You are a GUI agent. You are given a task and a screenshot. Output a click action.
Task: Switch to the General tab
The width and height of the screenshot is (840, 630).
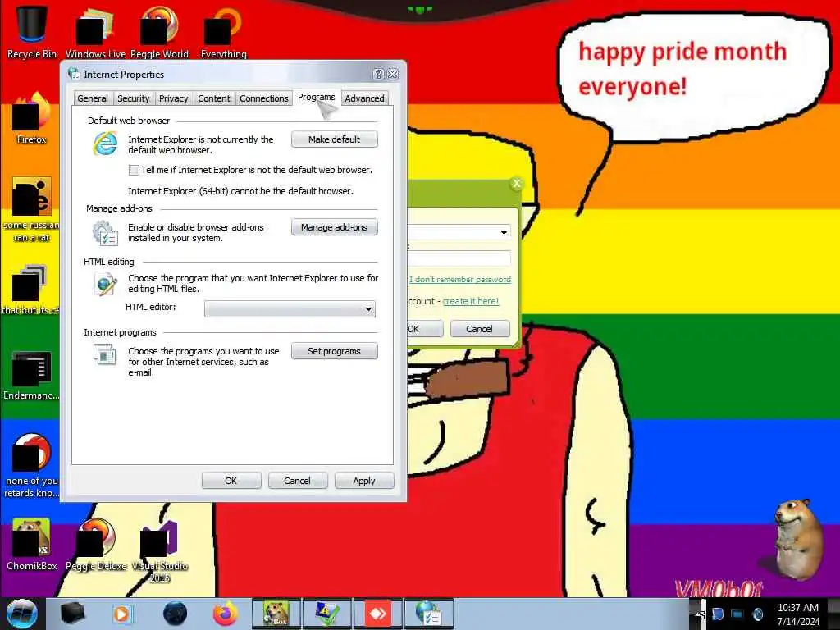[92, 98]
